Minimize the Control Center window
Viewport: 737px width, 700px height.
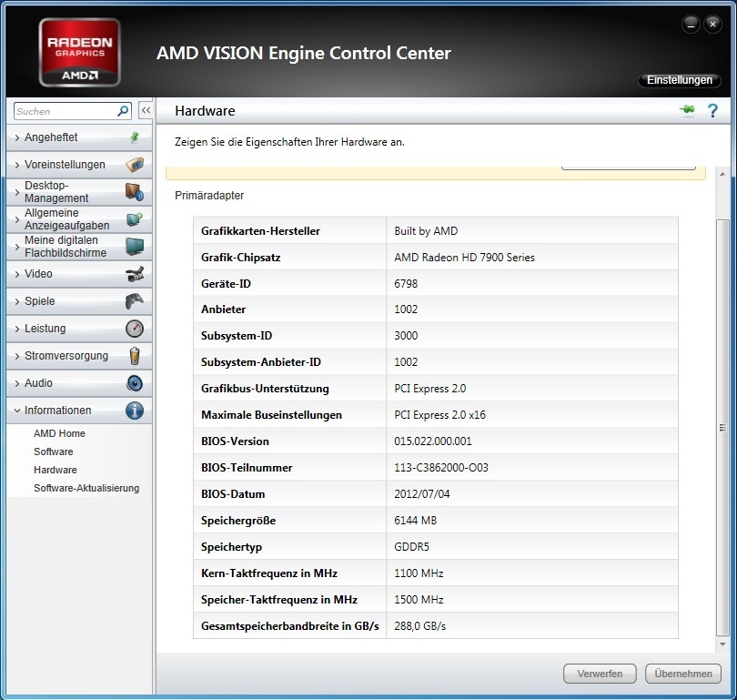pos(691,25)
